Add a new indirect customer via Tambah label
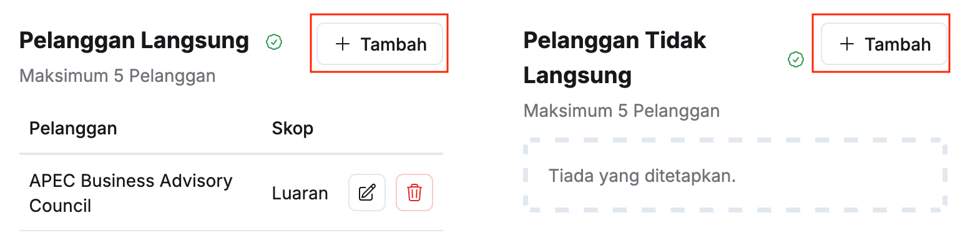Screen dimensions: 980x240 (x=898, y=44)
